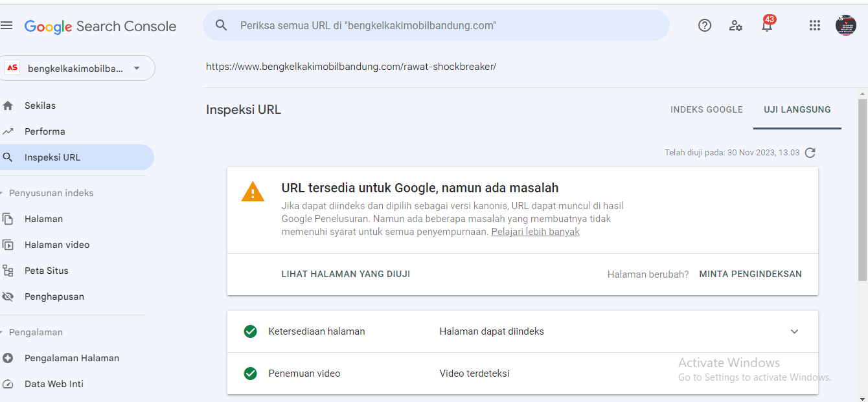The height and width of the screenshot is (402, 868).
Task: Click the 'Video terdeteksi' status text
Action: (474, 374)
